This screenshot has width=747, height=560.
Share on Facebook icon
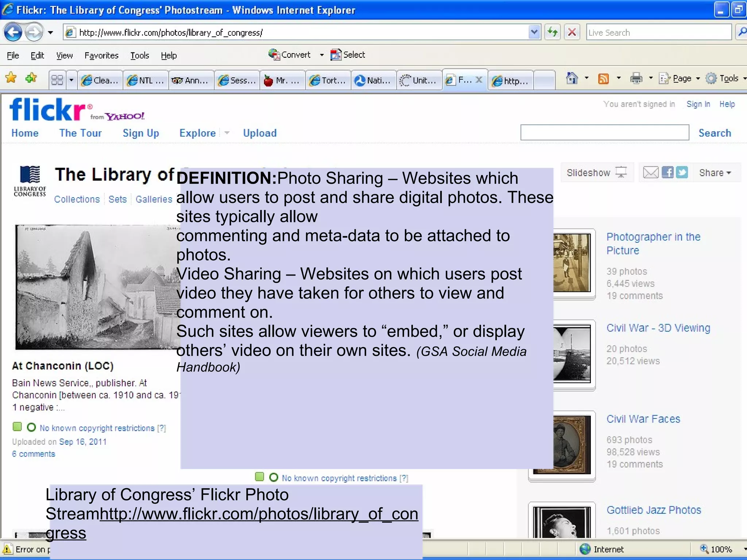pyautogui.click(x=667, y=172)
